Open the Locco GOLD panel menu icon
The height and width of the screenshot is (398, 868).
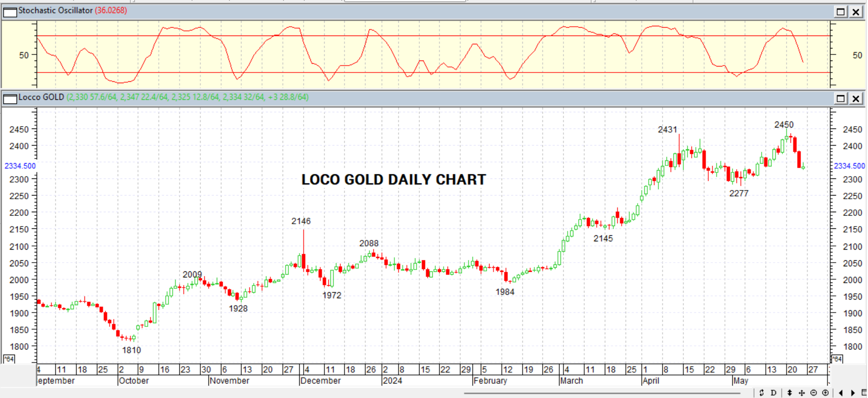[10, 98]
